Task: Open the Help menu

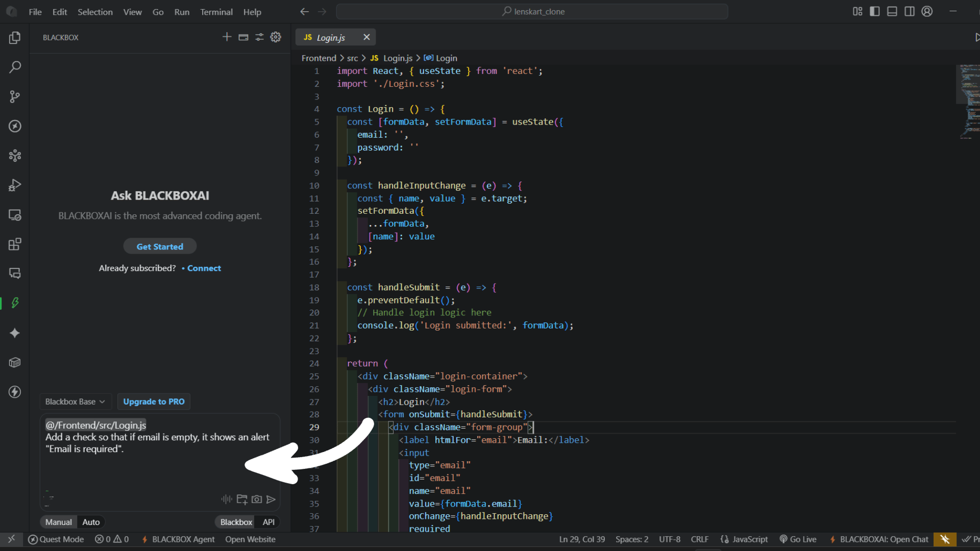Action: (252, 12)
